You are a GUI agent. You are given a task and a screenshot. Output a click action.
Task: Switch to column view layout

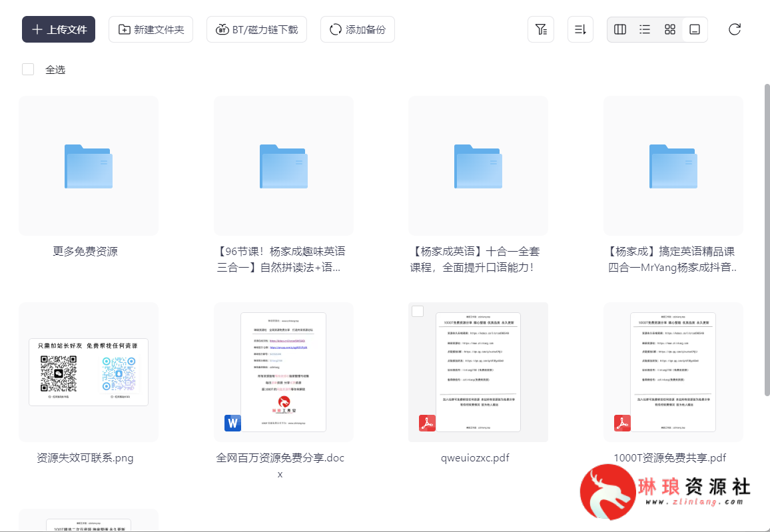620,29
